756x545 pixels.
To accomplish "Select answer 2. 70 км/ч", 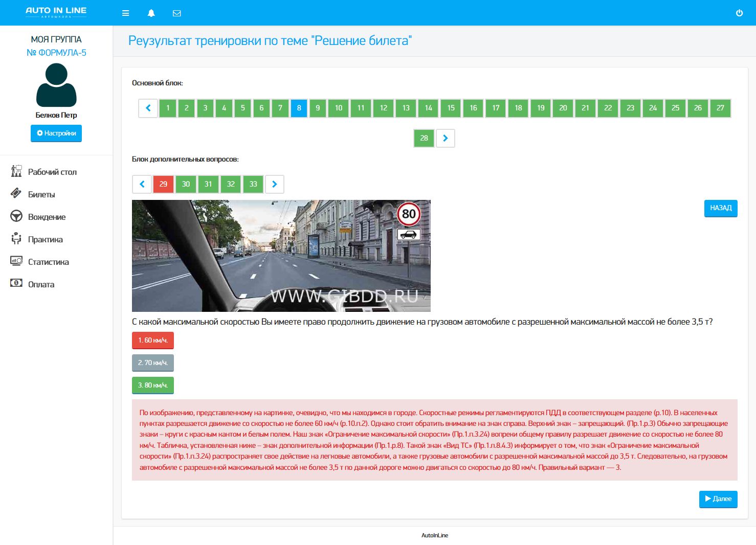I will pos(153,363).
